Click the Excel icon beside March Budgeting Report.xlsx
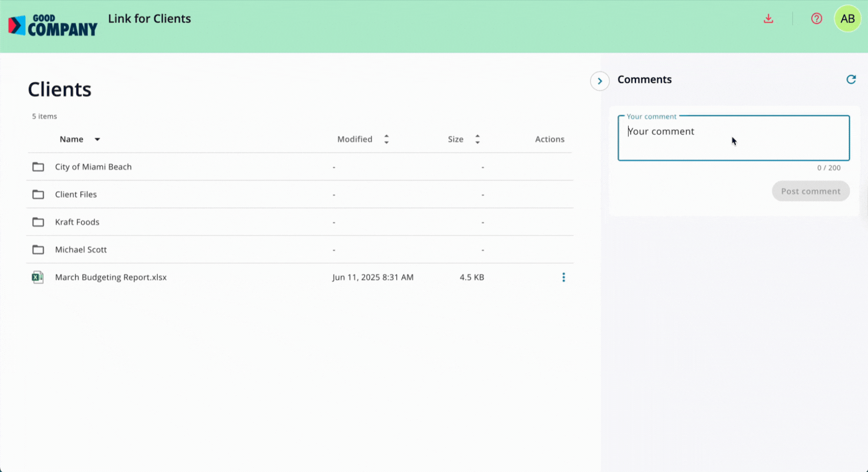 (37, 277)
